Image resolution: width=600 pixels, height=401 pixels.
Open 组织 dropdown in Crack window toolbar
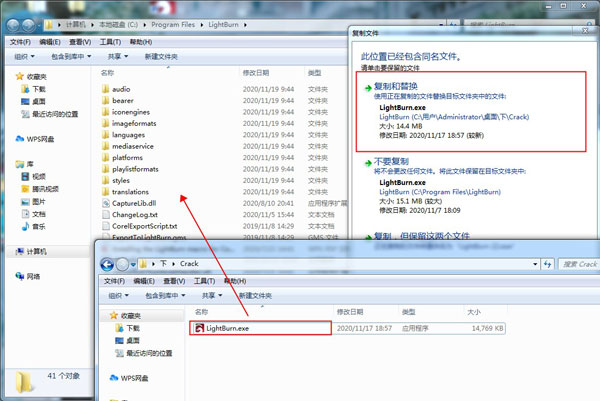click(118, 296)
